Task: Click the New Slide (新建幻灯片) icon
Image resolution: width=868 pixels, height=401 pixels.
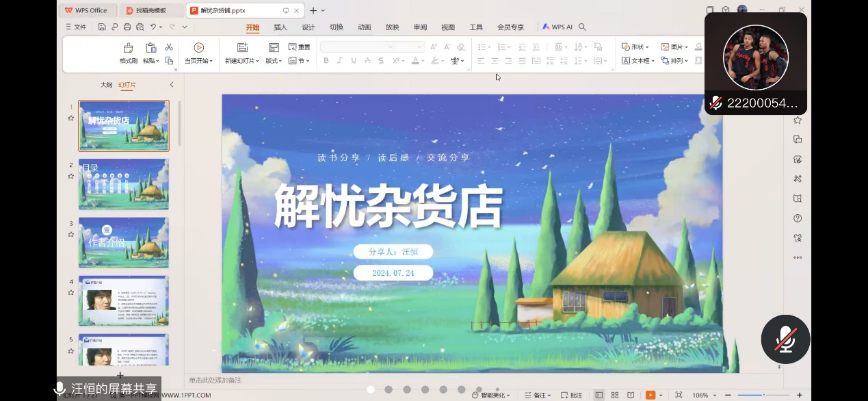Action: tap(242, 48)
